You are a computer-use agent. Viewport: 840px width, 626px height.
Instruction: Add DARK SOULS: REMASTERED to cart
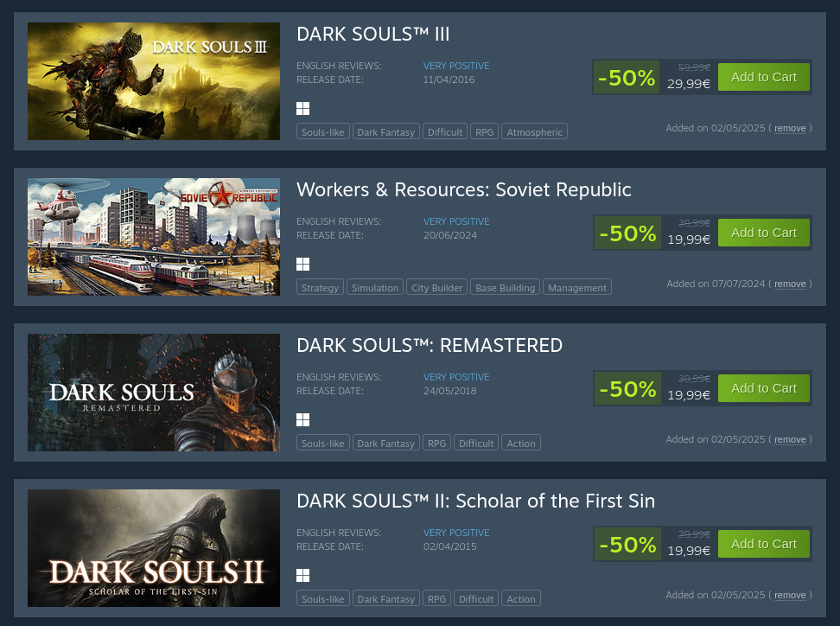click(763, 388)
